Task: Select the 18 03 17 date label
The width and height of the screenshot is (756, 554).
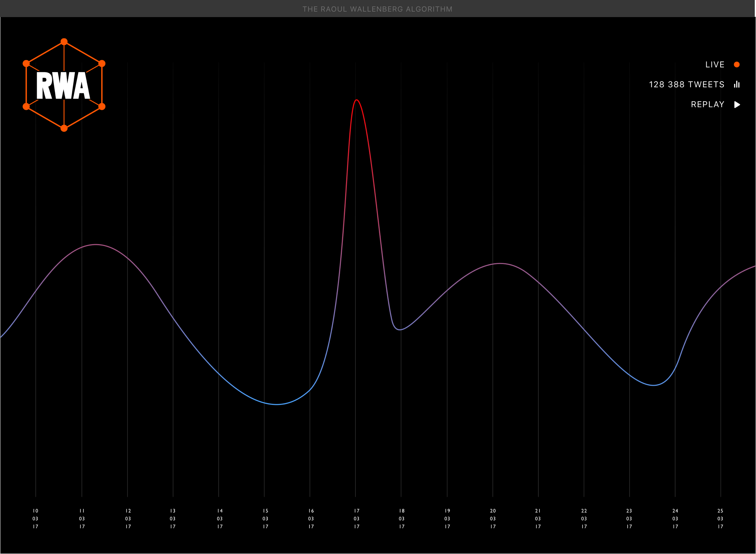Action: point(402,518)
